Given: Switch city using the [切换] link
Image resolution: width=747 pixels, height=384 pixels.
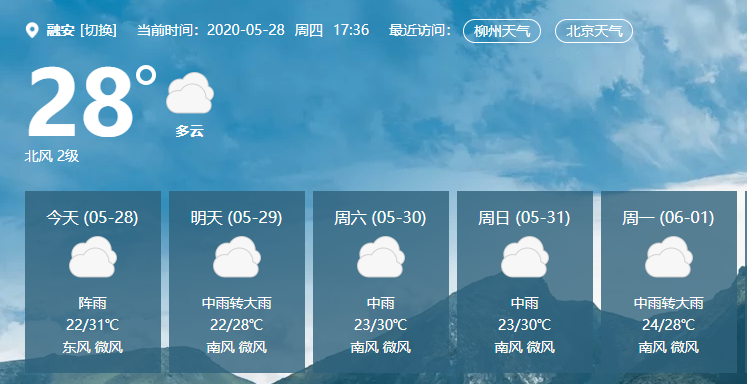Looking at the screenshot, I should 98,30.
